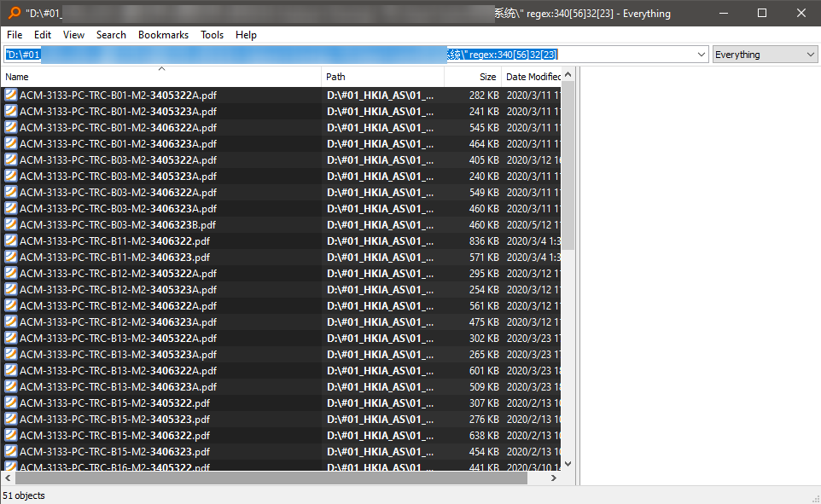Viewport: 821px width, 504px height.
Task: Click the PDF icon for ACM-3133-PC-TRC-B15-M2-3406322.pdf
Action: click(10, 435)
